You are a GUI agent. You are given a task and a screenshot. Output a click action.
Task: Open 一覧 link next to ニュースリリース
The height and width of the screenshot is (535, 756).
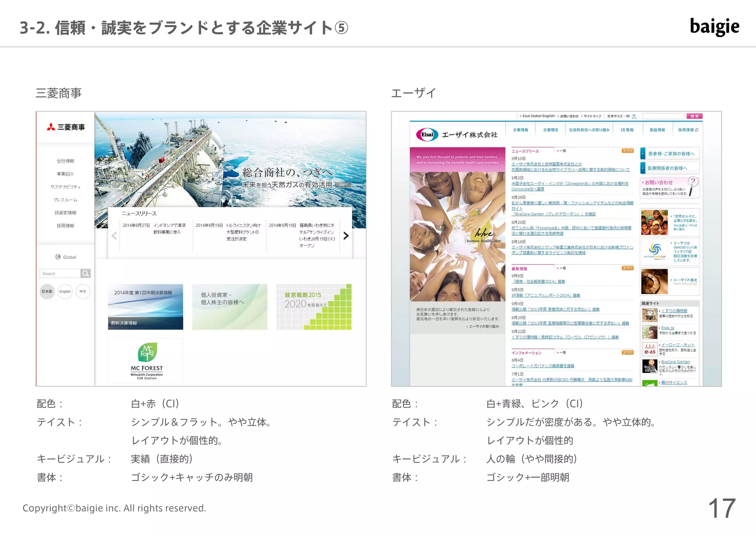[562, 151]
